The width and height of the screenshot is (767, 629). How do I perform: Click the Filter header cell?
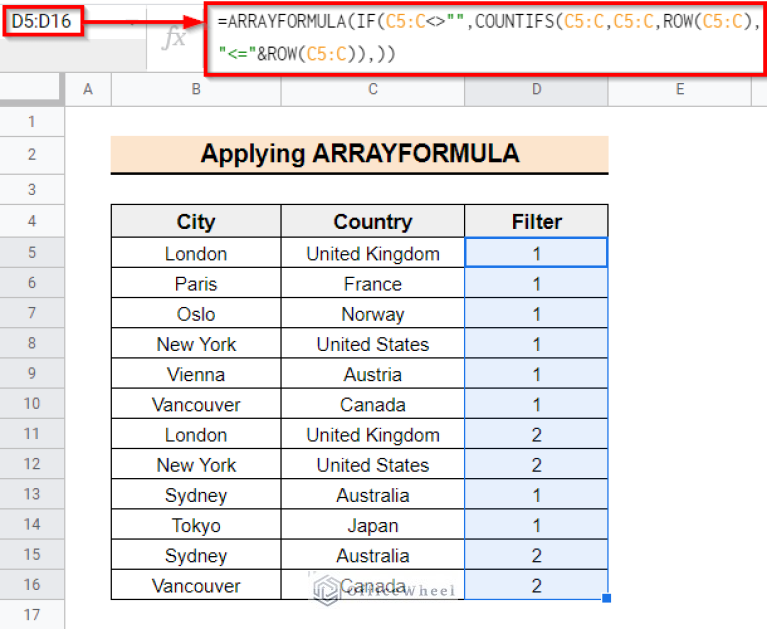[536, 221]
